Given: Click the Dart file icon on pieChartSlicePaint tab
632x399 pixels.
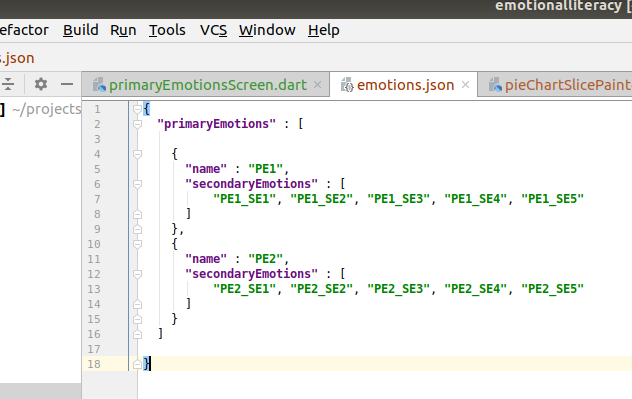Looking at the screenshot, I should 495,85.
